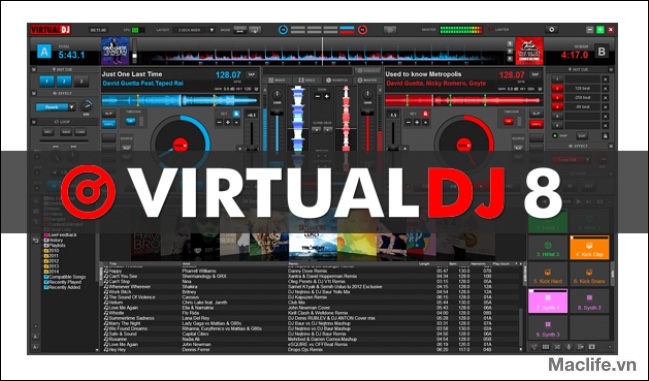The height and width of the screenshot is (381, 649).
Task: Open the settings gear in top bar
Action: [x=551, y=30]
